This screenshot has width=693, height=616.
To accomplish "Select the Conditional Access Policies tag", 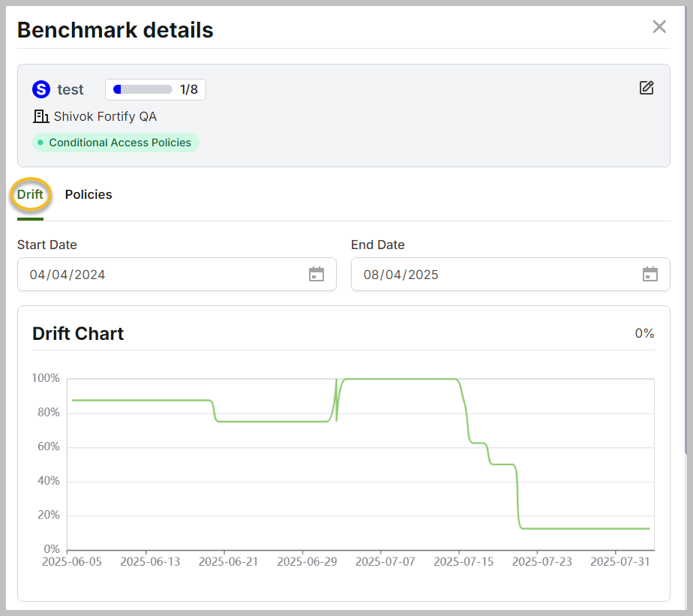I will [x=115, y=143].
